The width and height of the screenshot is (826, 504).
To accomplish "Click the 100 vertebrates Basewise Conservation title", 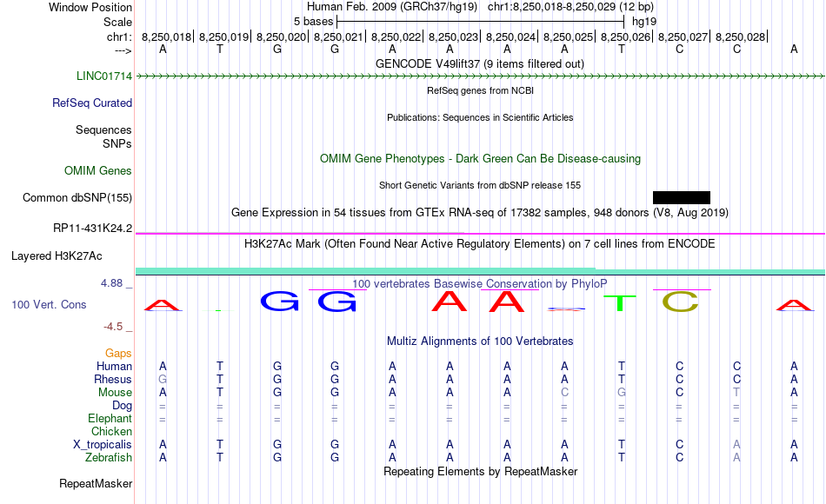I will pos(480,284).
